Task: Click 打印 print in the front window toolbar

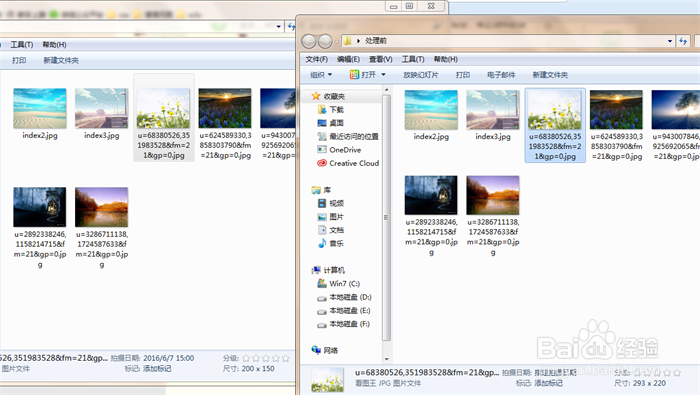Action: (462, 75)
